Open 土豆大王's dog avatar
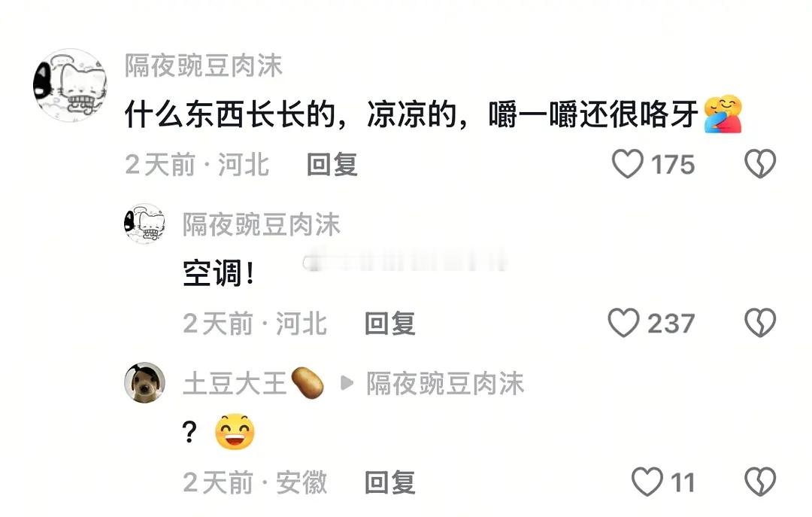This screenshot has height=517, width=812. [x=144, y=383]
